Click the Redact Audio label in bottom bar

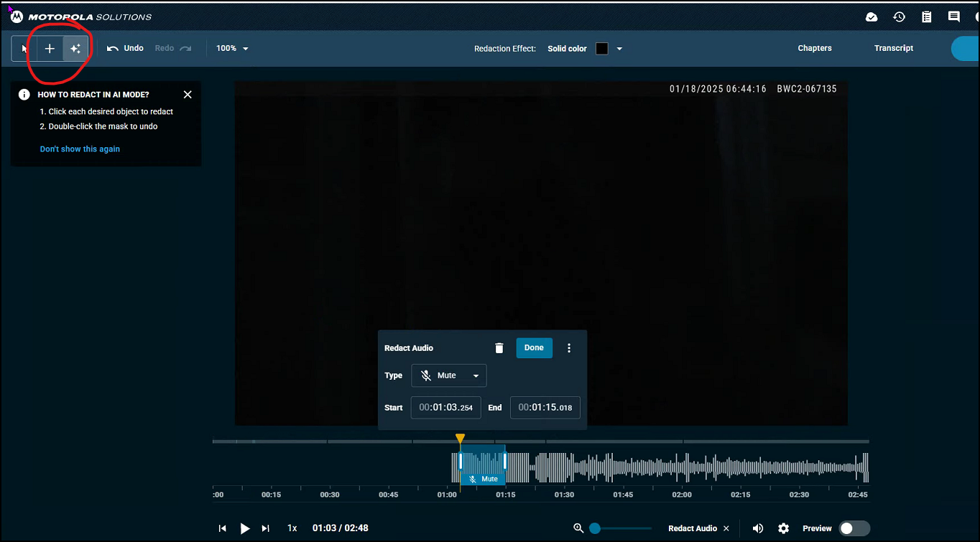pyautogui.click(x=693, y=528)
